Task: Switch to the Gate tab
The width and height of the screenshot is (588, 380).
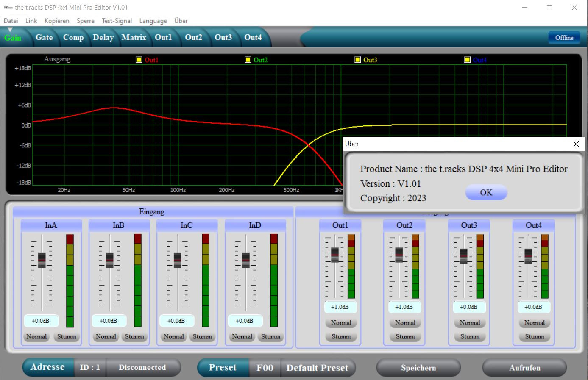Action: coord(44,37)
